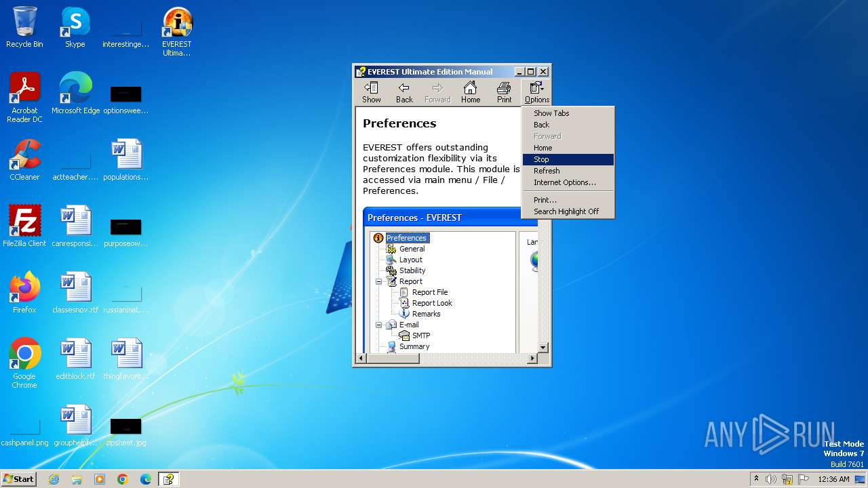The height and width of the screenshot is (488, 868).
Task: Open the Options toolbar dropdown
Action: tap(536, 92)
